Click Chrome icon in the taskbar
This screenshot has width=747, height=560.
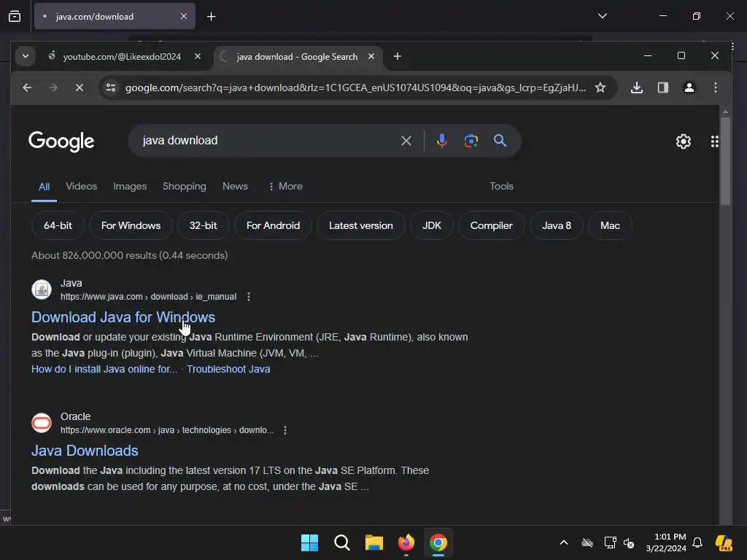438,542
